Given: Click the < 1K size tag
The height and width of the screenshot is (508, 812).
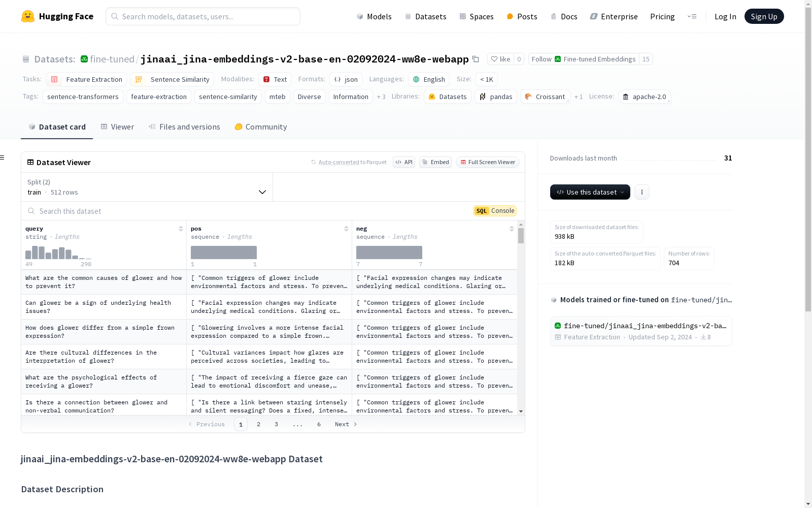Looking at the screenshot, I should click(487, 79).
